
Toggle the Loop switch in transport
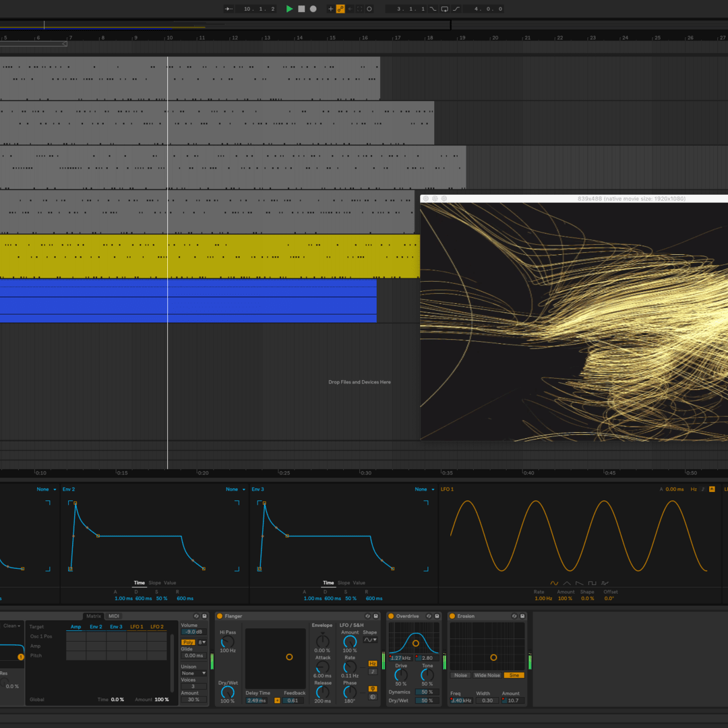tap(444, 9)
